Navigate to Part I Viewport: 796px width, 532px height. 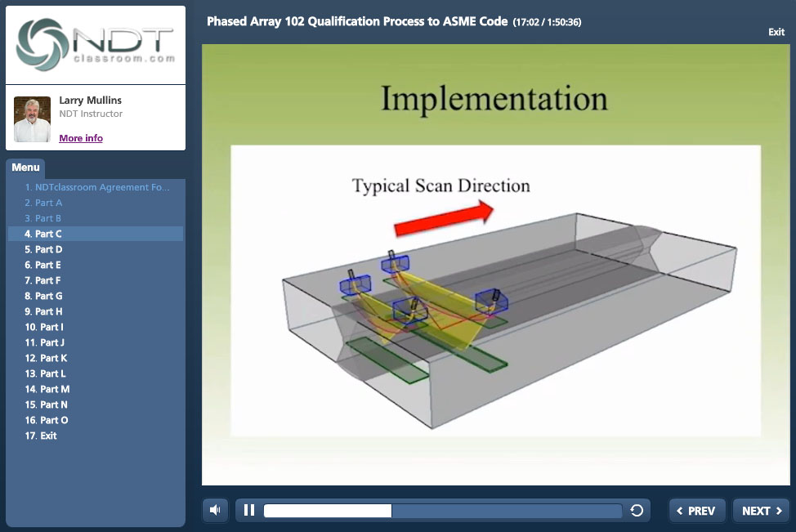(96, 327)
